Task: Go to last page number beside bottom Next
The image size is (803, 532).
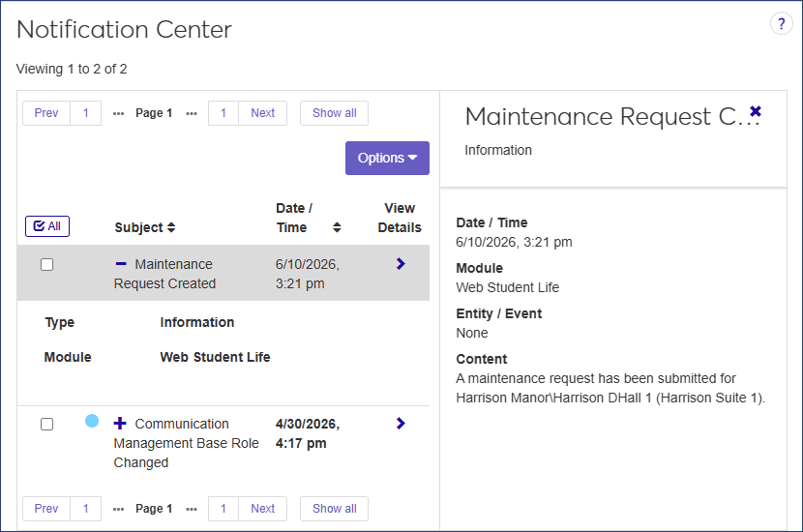Action: tap(223, 509)
